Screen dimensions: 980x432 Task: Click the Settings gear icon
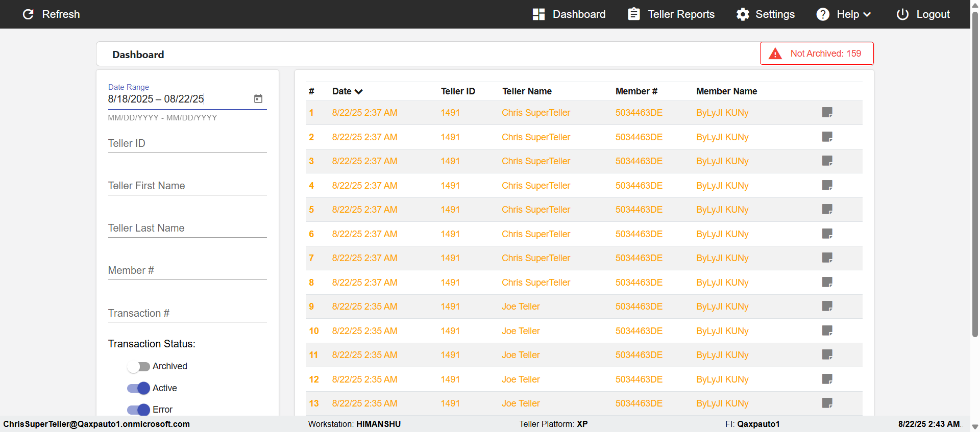[743, 14]
